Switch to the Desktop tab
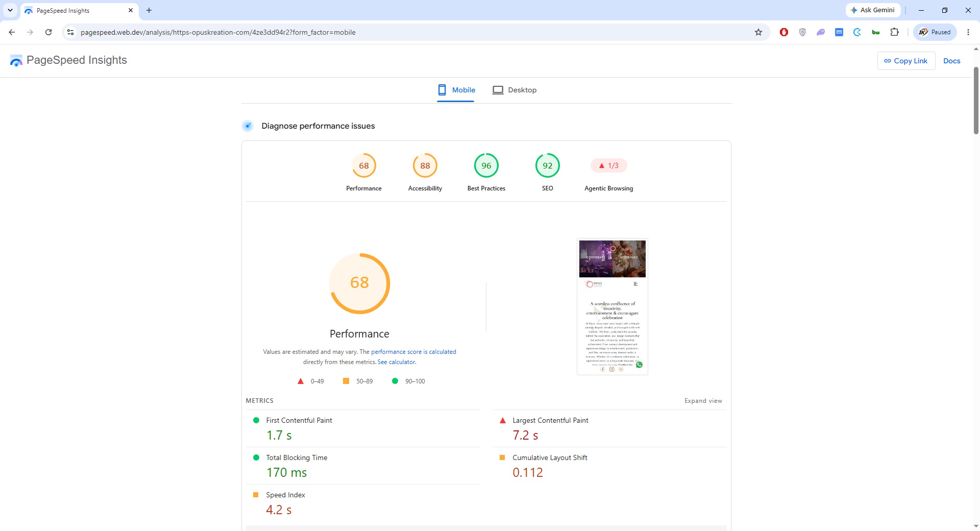Screen dimensions: 980x531 [514, 90]
